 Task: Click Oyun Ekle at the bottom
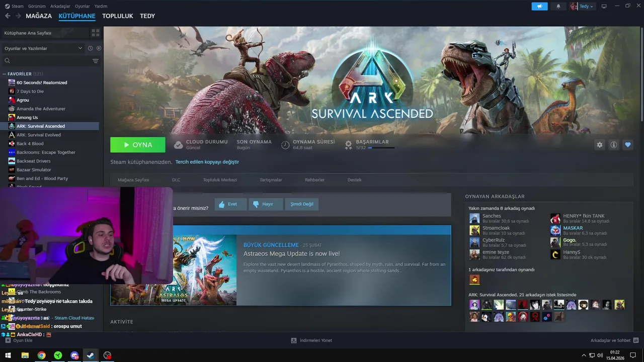19,340
